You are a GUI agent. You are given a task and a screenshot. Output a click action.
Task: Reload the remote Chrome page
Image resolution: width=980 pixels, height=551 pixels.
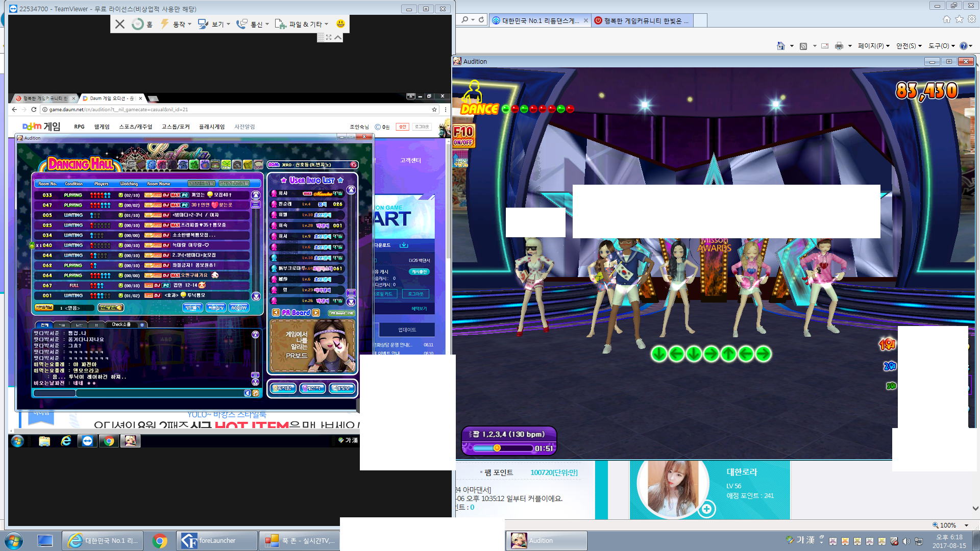34,109
